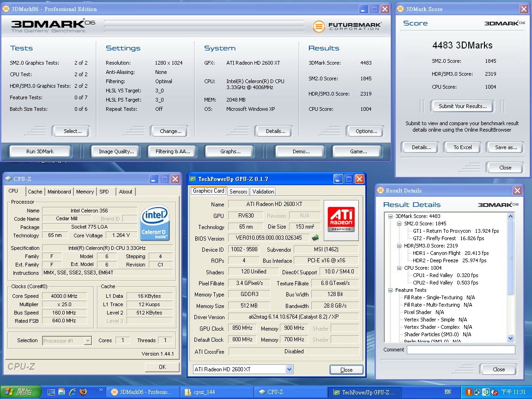Minimize the GPU-Z window

[x=338, y=179]
